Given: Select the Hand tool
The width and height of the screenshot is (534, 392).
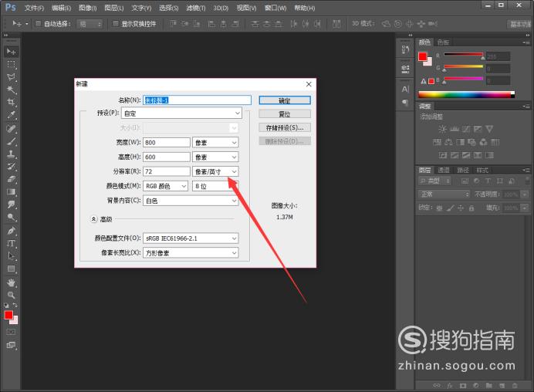Looking at the screenshot, I should [x=11, y=282].
